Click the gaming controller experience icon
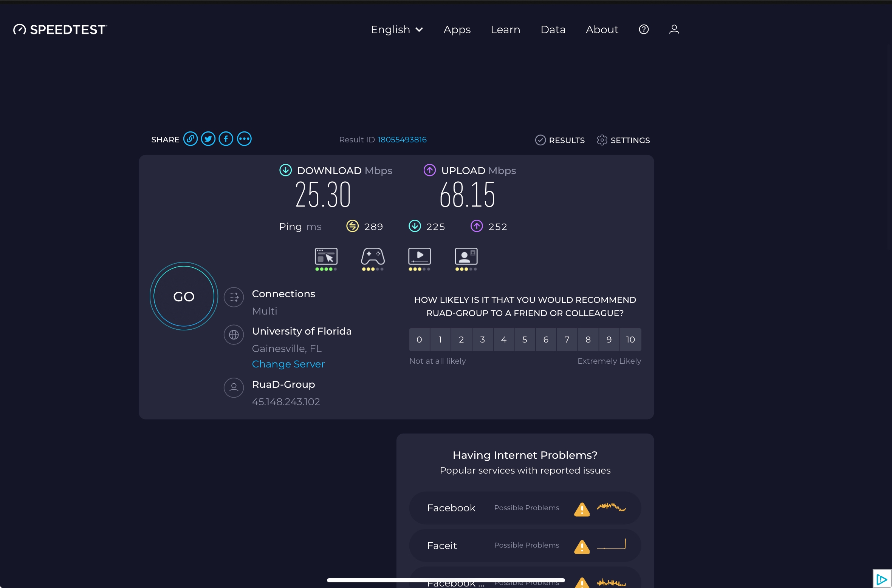Viewport: 892px width, 588px height. 373,259
